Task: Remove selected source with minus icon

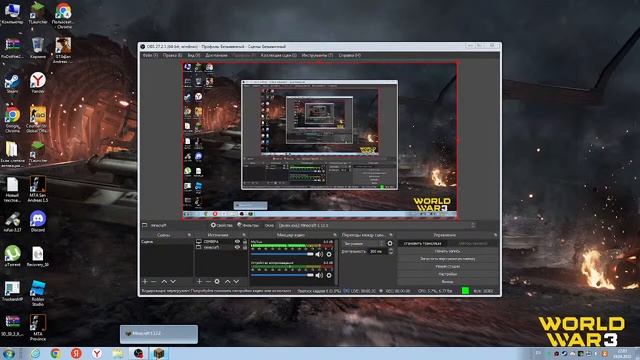Action: 208,282
